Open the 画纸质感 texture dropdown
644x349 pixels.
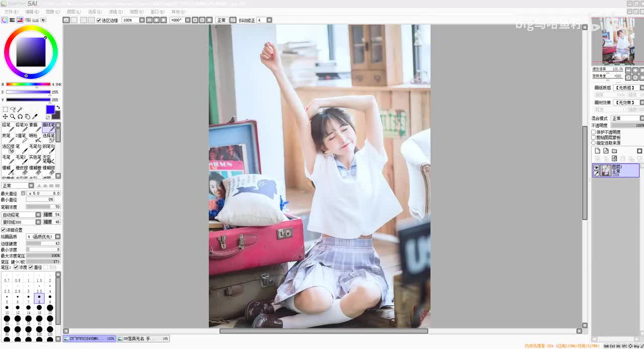click(628, 88)
